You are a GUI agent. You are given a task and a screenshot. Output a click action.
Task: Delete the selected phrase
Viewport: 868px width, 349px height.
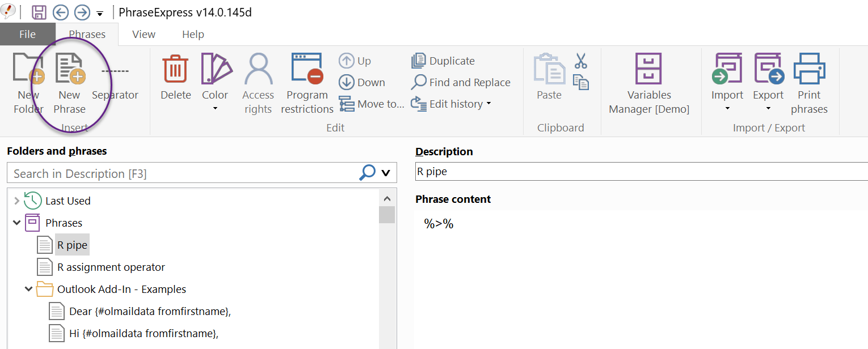pos(175,69)
